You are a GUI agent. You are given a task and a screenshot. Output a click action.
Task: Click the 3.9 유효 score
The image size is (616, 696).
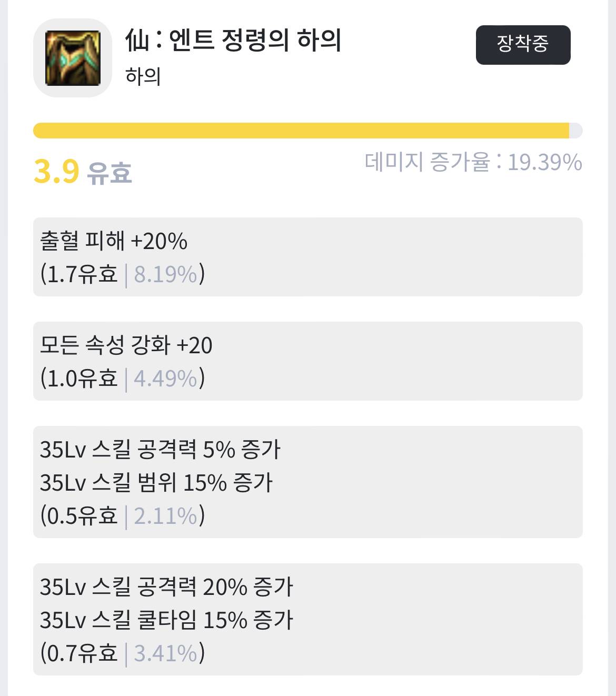pos(83,172)
